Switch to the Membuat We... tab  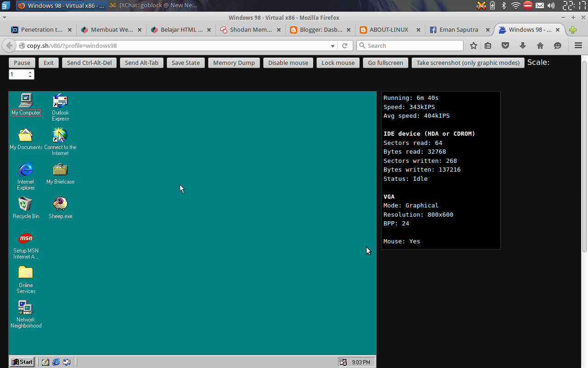click(x=111, y=30)
